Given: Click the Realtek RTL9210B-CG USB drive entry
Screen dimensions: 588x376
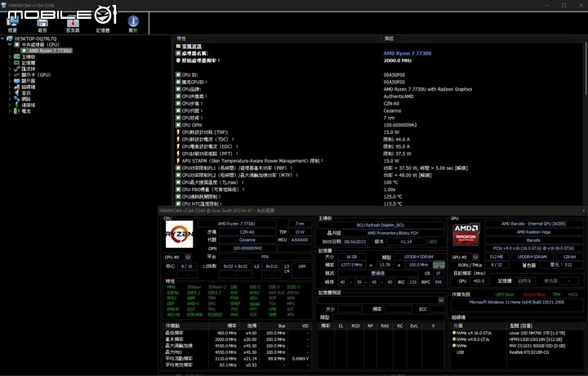Looking at the screenshot, I should point(528,352).
